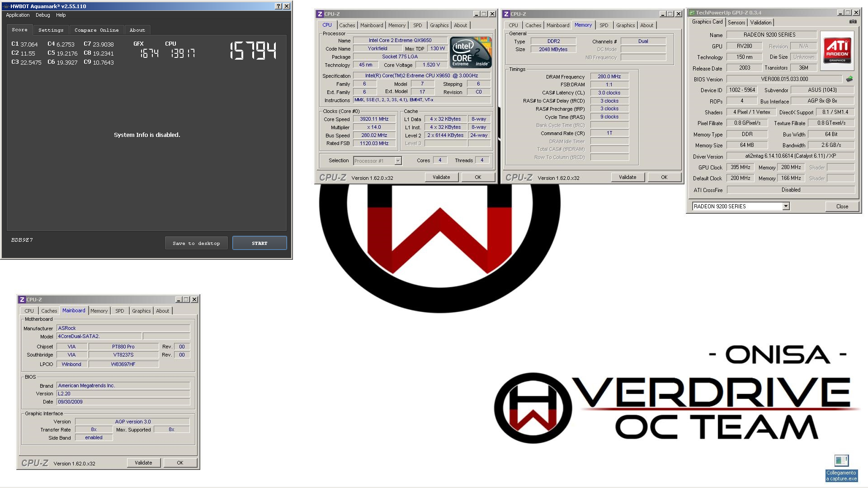Click the GPU-Z title bar icon

691,13
